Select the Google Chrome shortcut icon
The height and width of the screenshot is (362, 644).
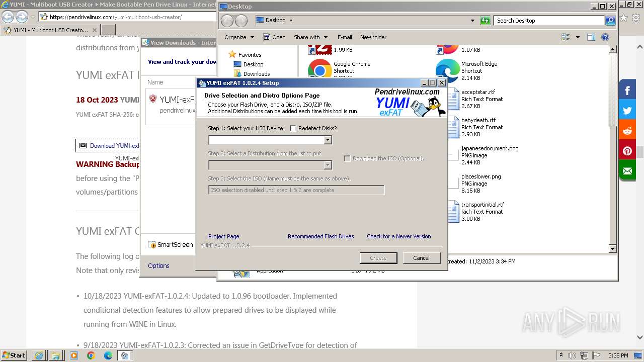pyautogui.click(x=319, y=69)
